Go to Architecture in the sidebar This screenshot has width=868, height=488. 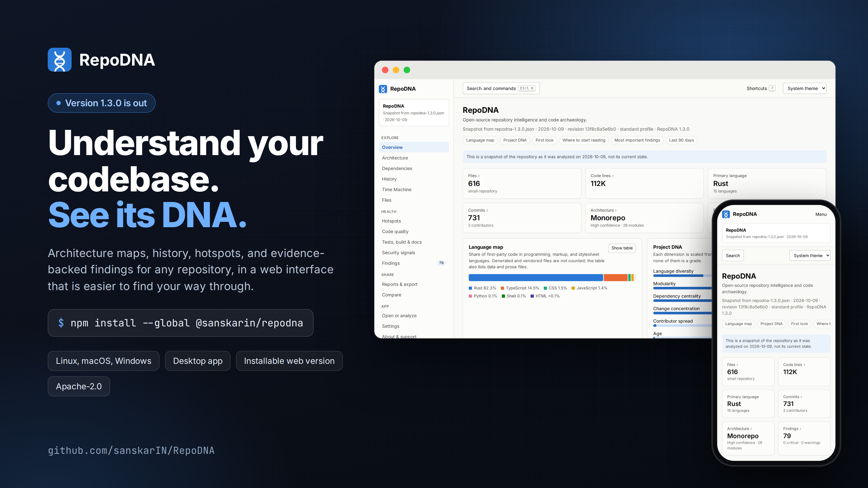pyautogui.click(x=413, y=158)
